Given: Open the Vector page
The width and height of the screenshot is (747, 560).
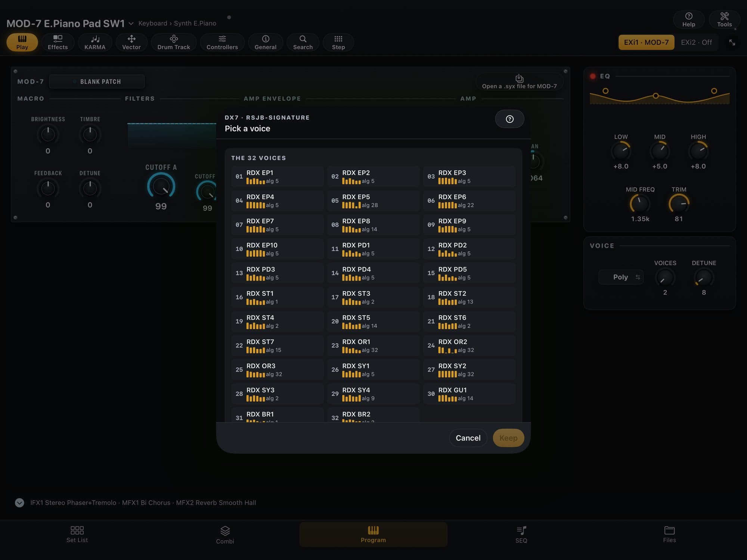Looking at the screenshot, I should (131, 42).
